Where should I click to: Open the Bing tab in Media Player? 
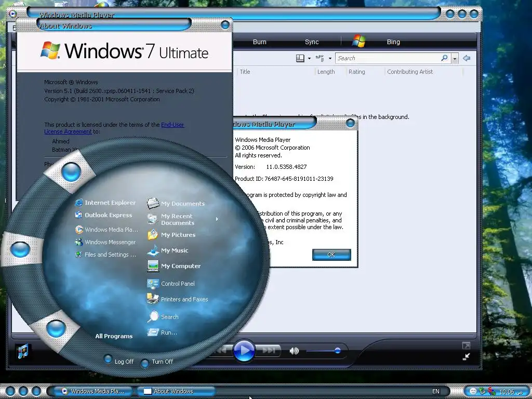click(393, 42)
